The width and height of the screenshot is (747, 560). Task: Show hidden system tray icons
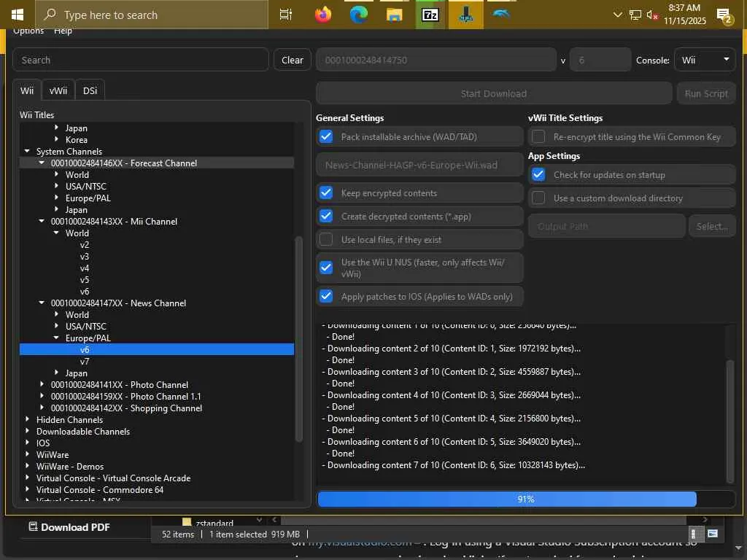(617, 15)
